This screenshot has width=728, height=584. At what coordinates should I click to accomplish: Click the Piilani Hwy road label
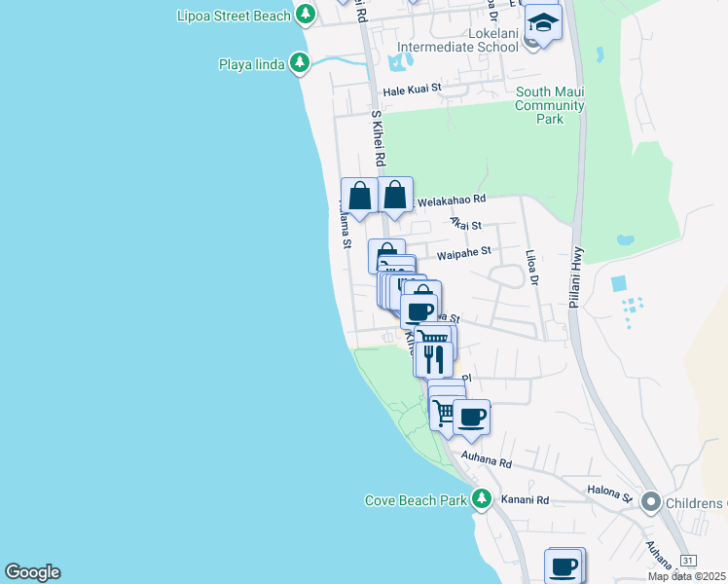(576, 277)
